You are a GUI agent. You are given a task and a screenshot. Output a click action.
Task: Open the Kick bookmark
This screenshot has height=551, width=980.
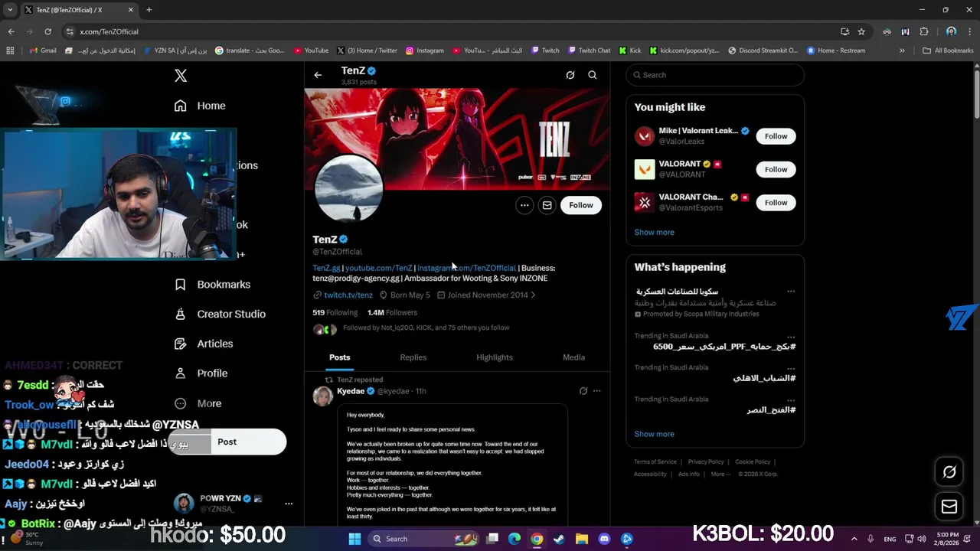(x=630, y=51)
